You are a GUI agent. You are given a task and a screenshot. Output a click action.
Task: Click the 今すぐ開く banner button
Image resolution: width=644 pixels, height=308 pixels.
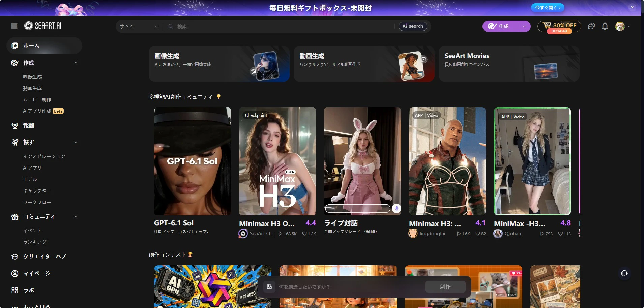pos(548,7)
